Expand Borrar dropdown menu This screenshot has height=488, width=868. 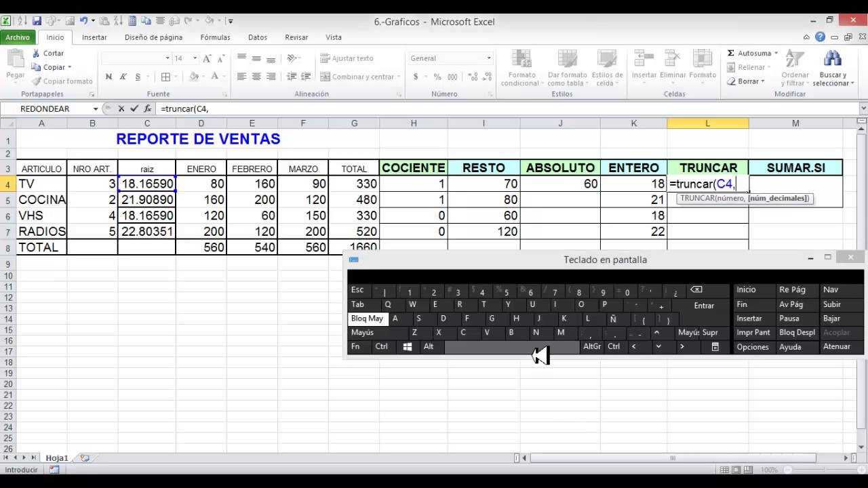763,81
